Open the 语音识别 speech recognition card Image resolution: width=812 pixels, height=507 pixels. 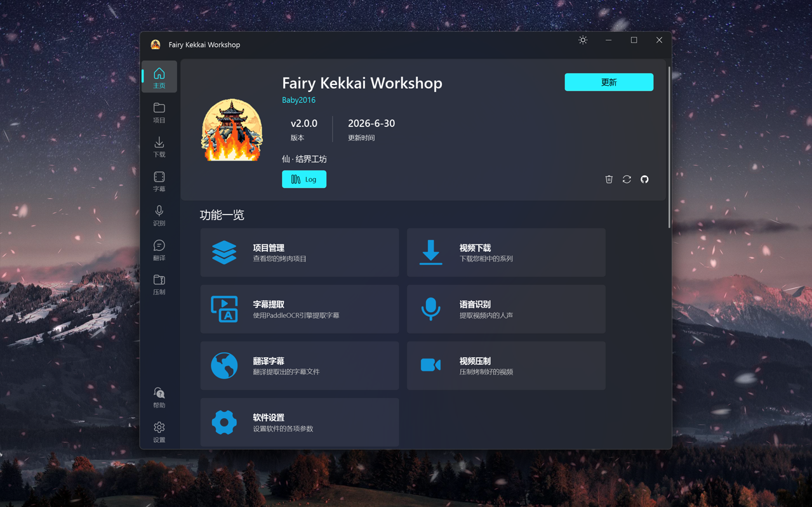click(x=506, y=309)
